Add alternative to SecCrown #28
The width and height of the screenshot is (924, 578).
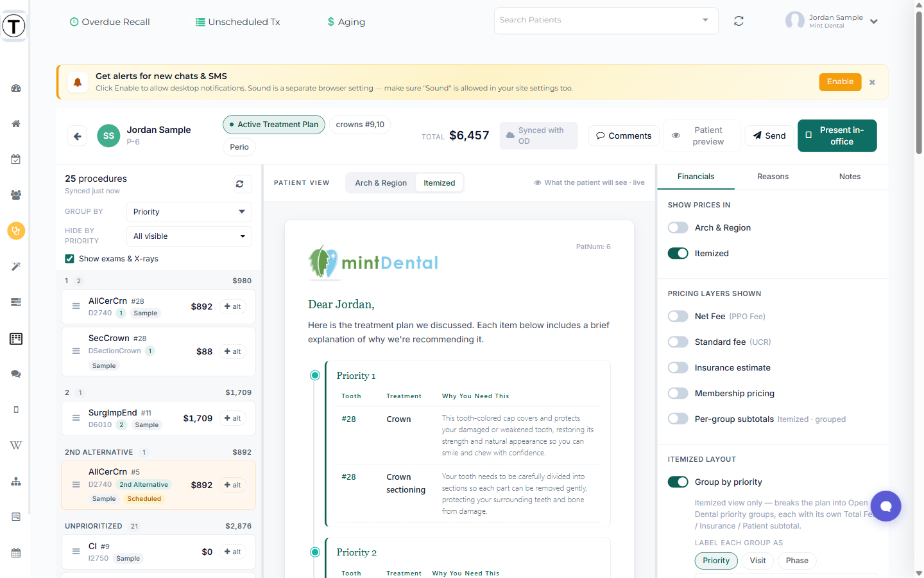click(x=232, y=351)
